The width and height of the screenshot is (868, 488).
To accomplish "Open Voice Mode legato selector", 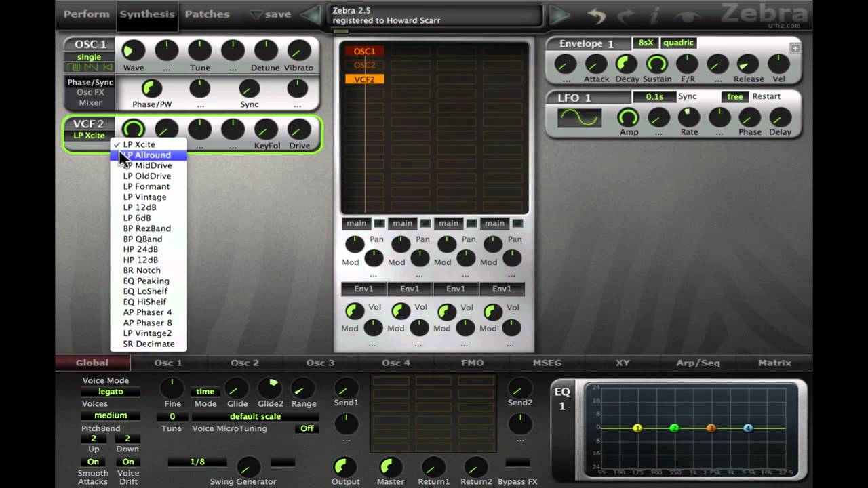I will pyautogui.click(x=111, y=392).
